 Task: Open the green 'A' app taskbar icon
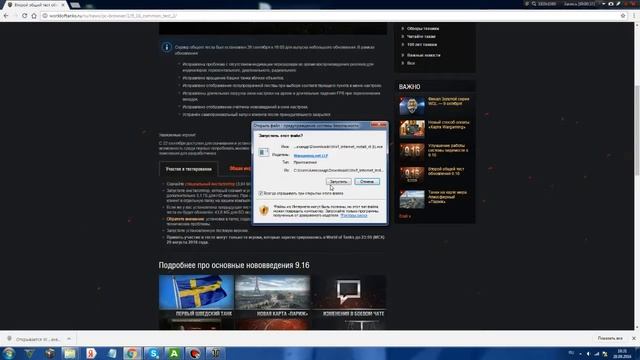point(174,353)
